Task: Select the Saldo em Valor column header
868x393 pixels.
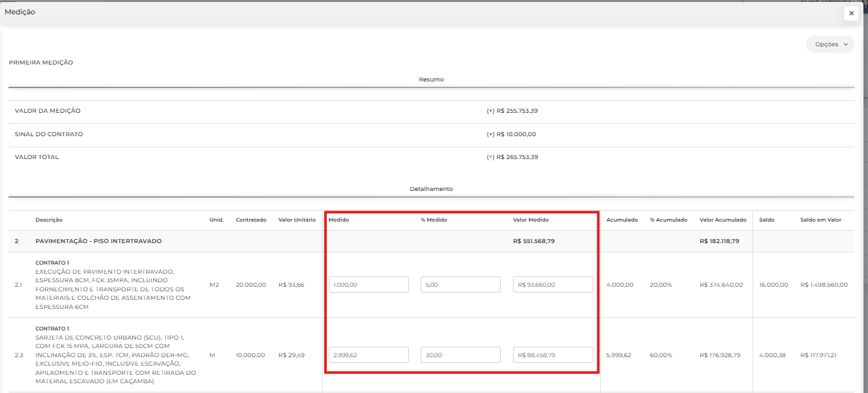Action: [x=820, y=220]
